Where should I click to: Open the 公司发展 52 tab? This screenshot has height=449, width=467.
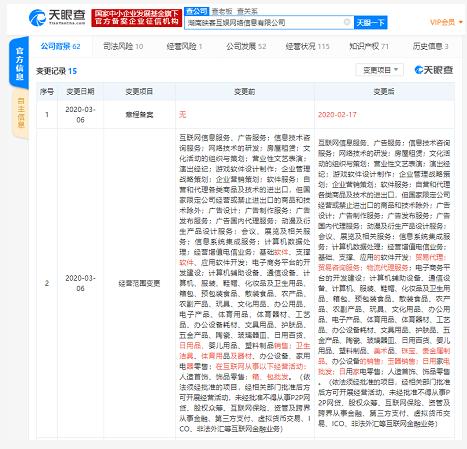246,46
